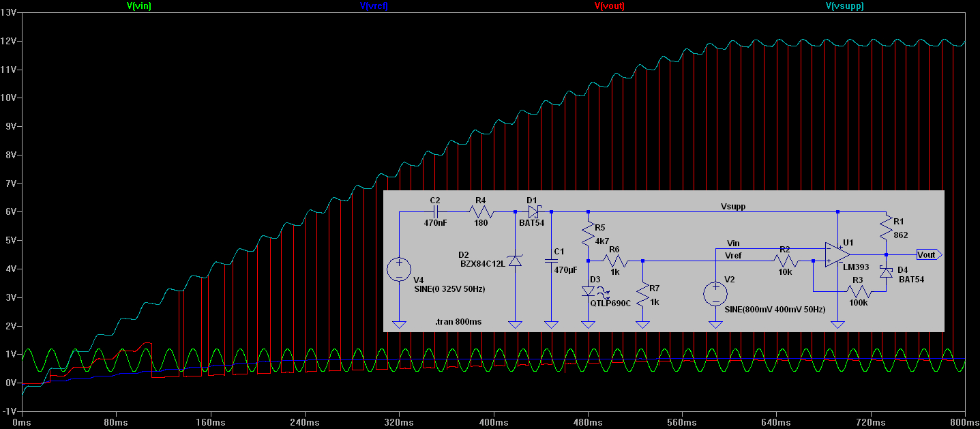Click the 80ms time axis label

[116, 423]
